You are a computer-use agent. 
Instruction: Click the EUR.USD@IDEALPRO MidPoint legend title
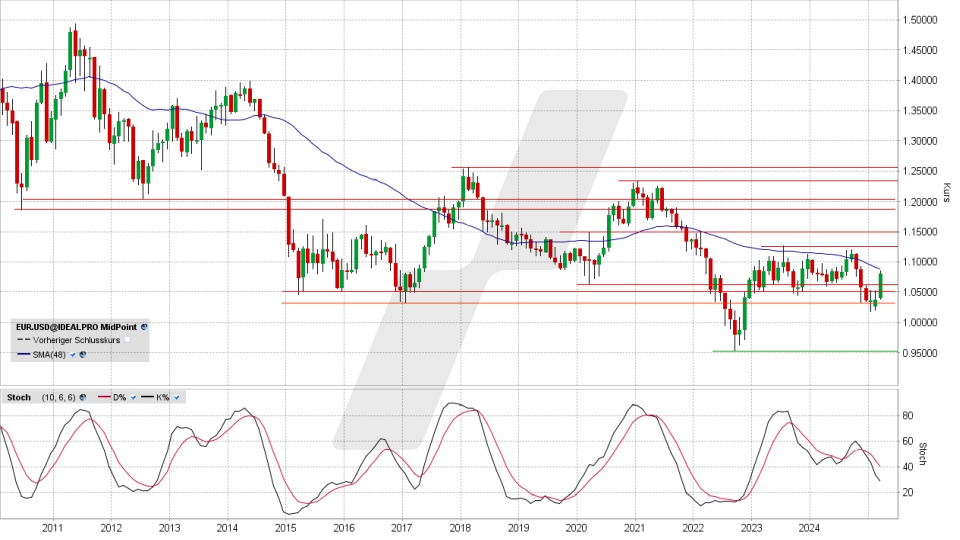coord(77,327)
